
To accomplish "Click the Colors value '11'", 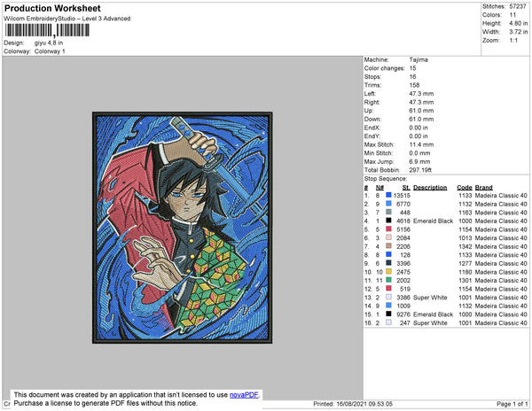I will point(512,15).
